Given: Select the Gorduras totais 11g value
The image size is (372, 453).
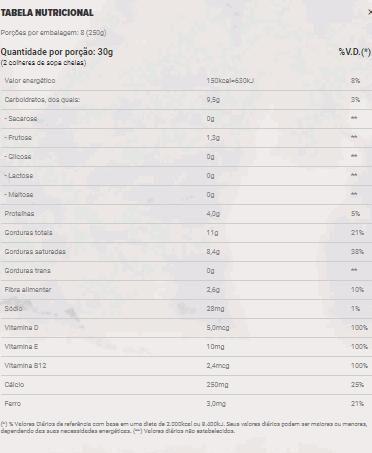Looking at the screenshot, I should click(212, 233).
